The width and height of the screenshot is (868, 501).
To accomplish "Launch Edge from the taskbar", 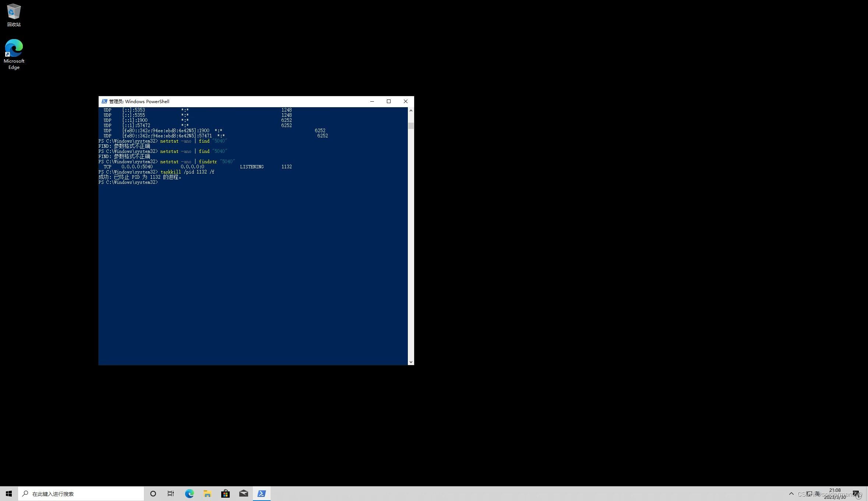I will pos(189,494).
